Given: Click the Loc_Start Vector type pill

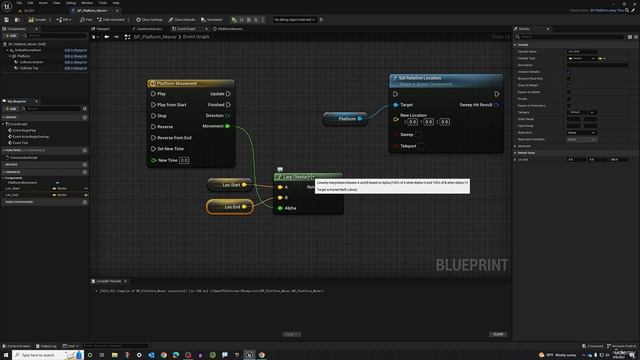Looking at the screenshot, I should tap(60, 189).
